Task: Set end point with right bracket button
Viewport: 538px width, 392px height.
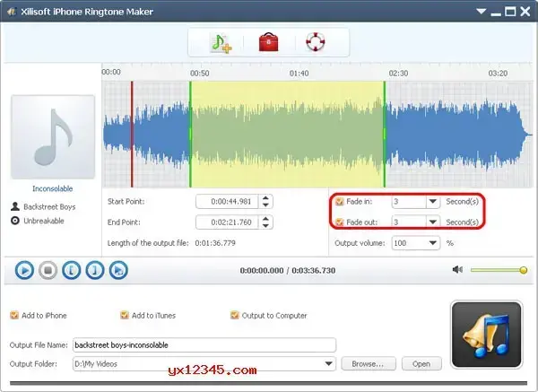Action: [95, 270]
